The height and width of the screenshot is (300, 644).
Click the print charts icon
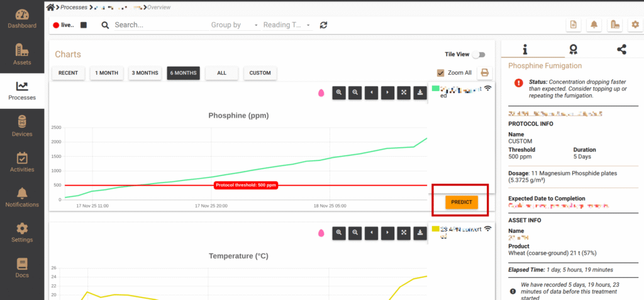point(484,73)
